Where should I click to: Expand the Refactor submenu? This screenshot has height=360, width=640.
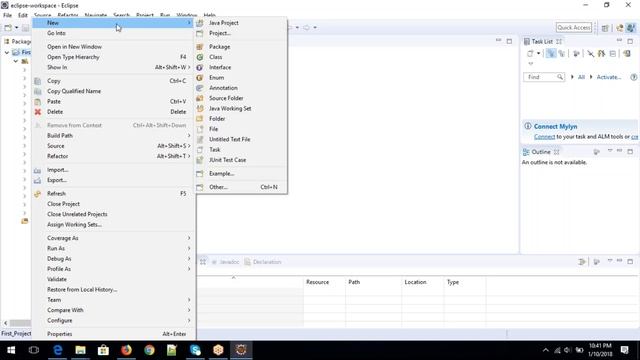tap(113, 156)
